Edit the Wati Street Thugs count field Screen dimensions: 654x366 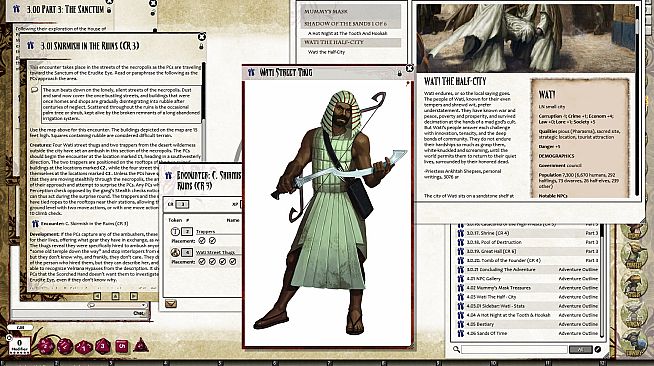coord(187,252)
